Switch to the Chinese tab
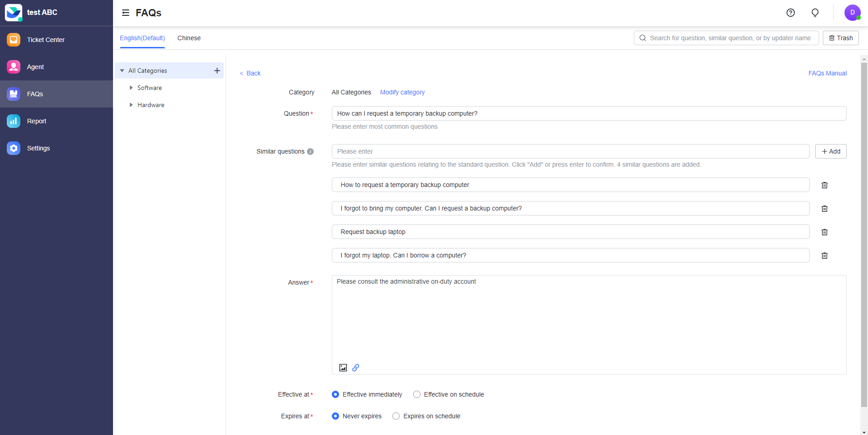868x435 pixels. [189, 38]
